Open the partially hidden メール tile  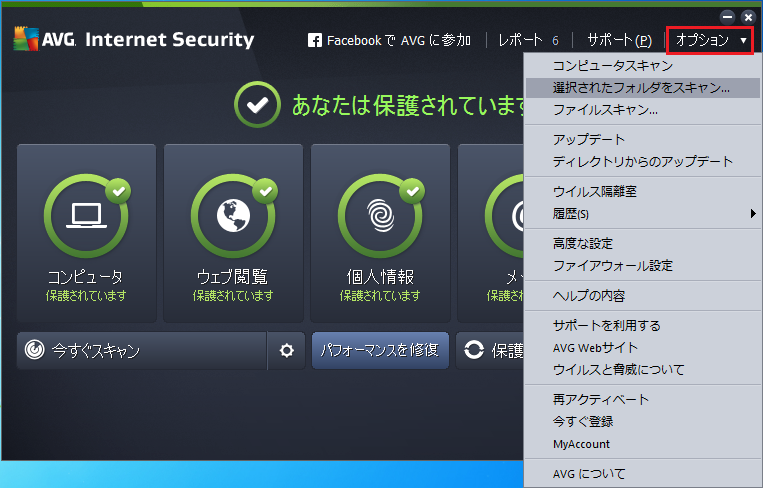[490, 233]
